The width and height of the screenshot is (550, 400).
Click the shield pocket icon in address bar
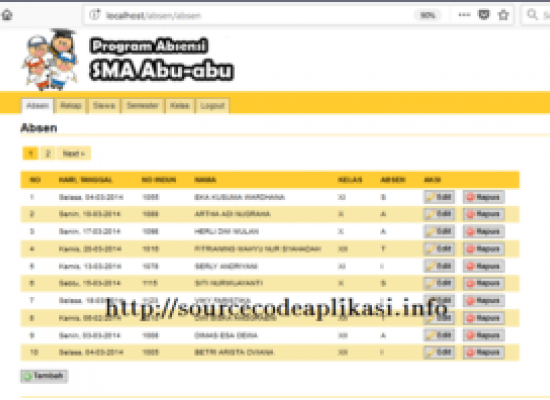pyautogui.click(x=484, y=15)
